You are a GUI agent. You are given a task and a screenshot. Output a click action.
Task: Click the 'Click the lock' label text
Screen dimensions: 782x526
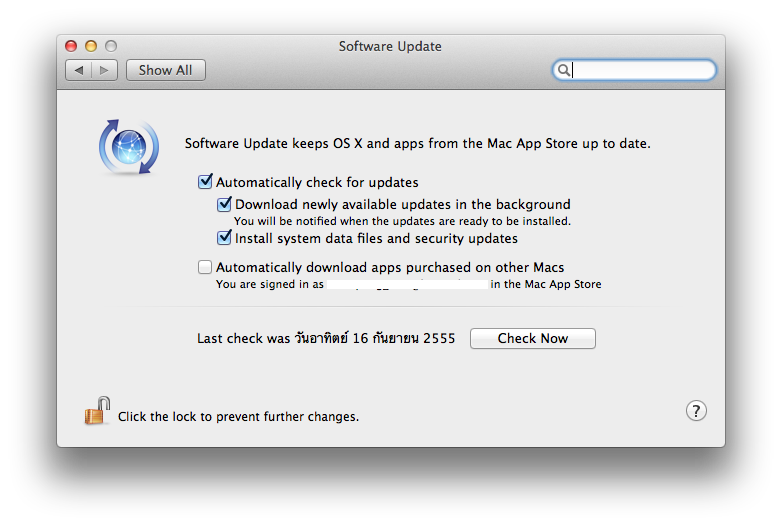point(238,416)
